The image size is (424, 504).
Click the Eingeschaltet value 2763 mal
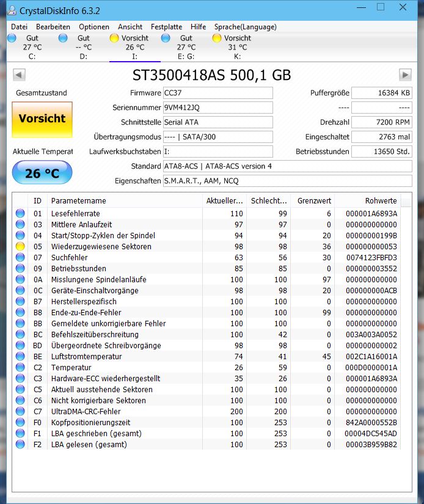(x=382, y=137)
